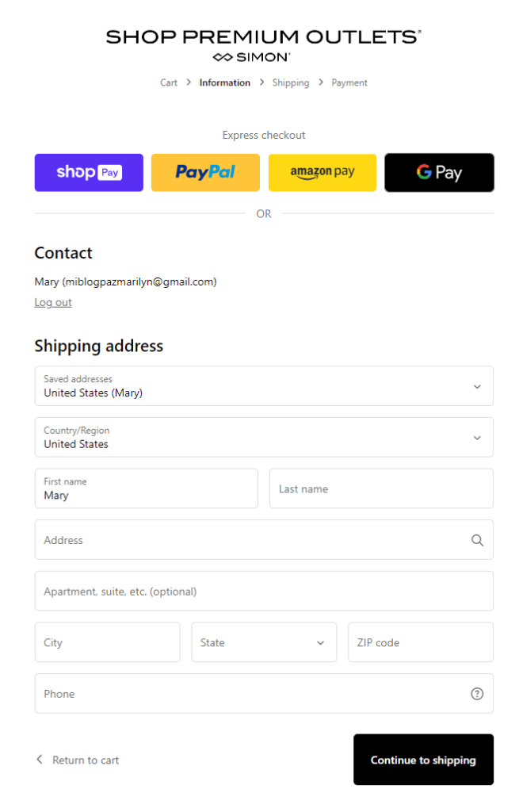Click into the City input field
The height and width of the screenshot is (812, 519).
(x=108, y=642)
